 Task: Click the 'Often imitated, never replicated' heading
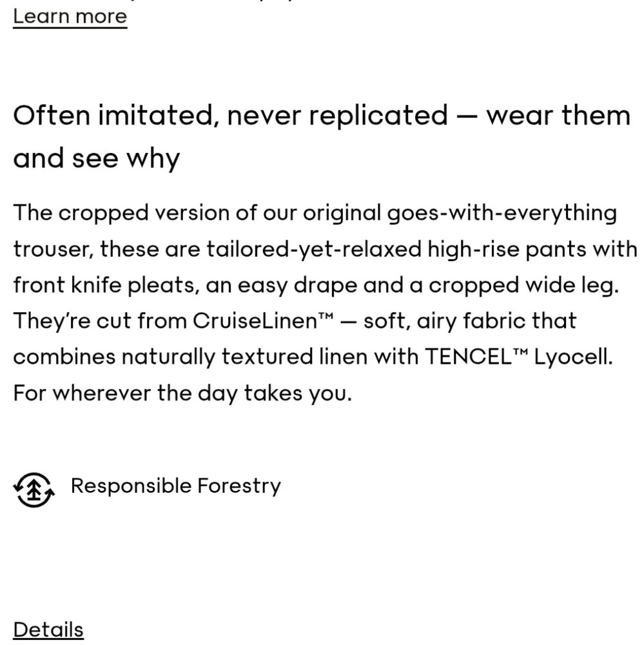pyautogui.click(x=231, y=115)
